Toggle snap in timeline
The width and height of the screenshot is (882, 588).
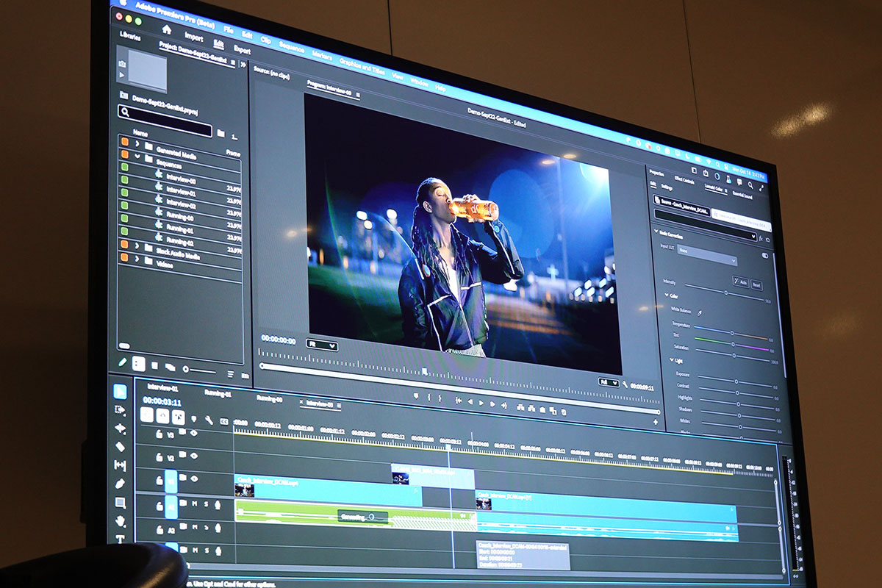162,416
